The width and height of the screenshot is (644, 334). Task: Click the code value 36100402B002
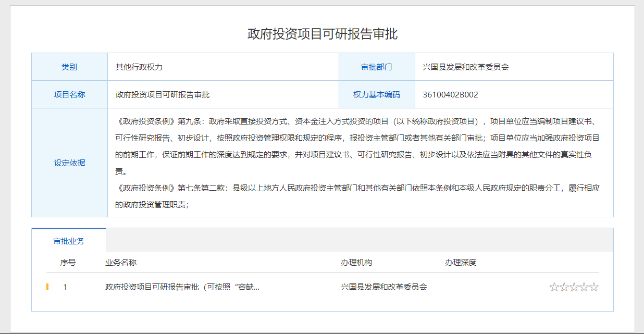click(450, 95)
